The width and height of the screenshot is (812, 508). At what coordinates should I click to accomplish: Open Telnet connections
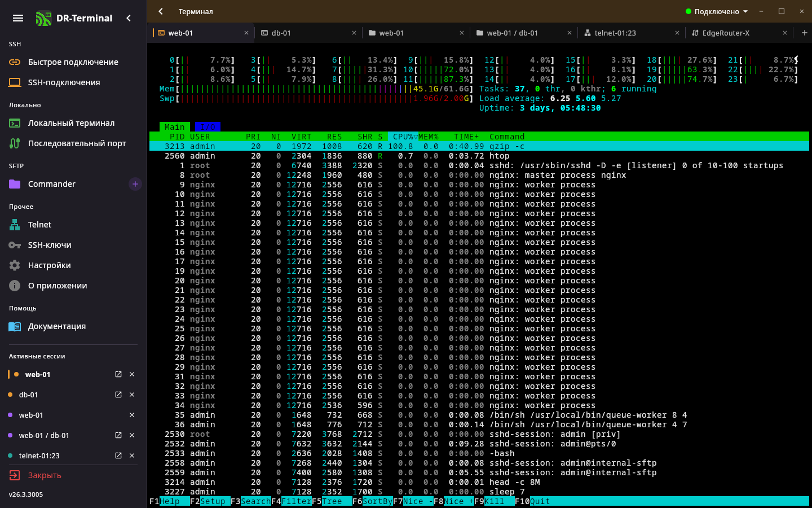[x=73, y=225]
